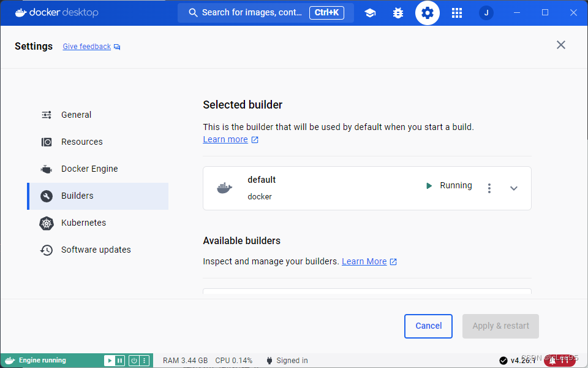The height and width of the screenshot is (368, 588).
Task: Click the Signed in status text
Action: [292, 361]
